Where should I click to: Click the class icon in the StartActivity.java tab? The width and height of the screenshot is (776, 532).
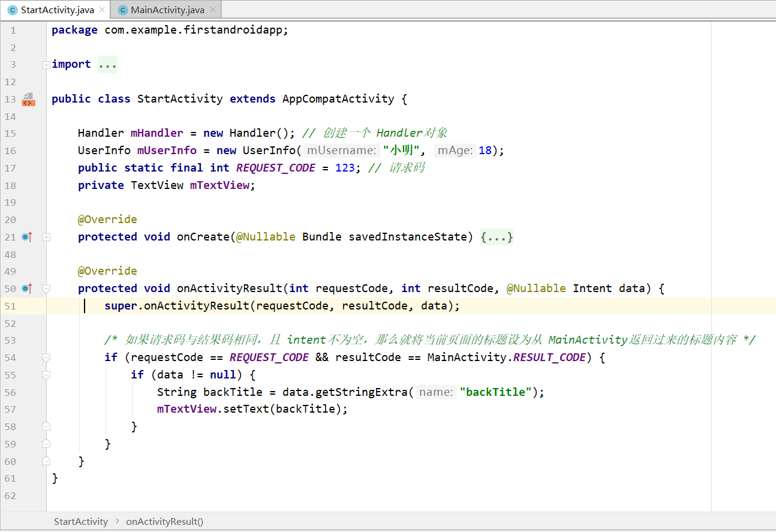tap(12, 10)
